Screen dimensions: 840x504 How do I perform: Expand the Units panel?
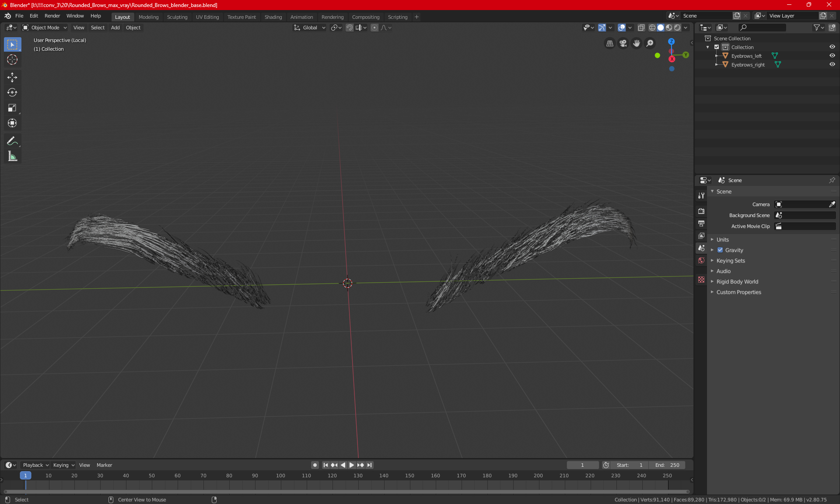[723, 240]
